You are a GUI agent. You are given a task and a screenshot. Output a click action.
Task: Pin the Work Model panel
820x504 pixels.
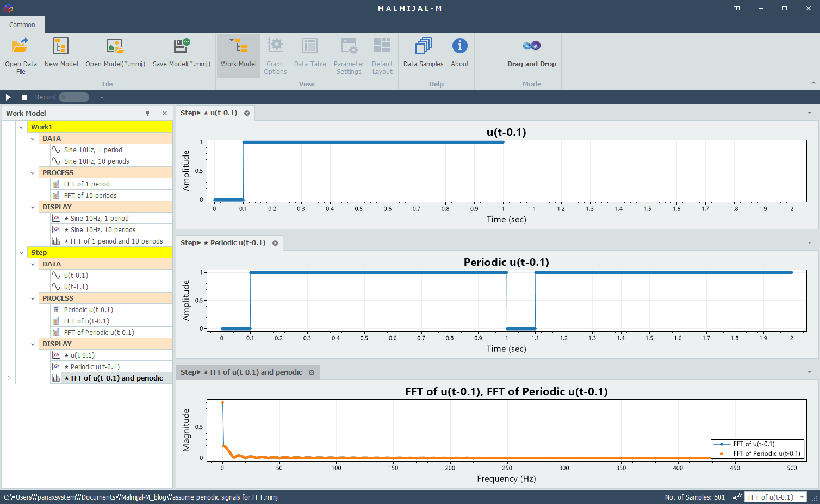pyautogui.click(x=147, y=113)
